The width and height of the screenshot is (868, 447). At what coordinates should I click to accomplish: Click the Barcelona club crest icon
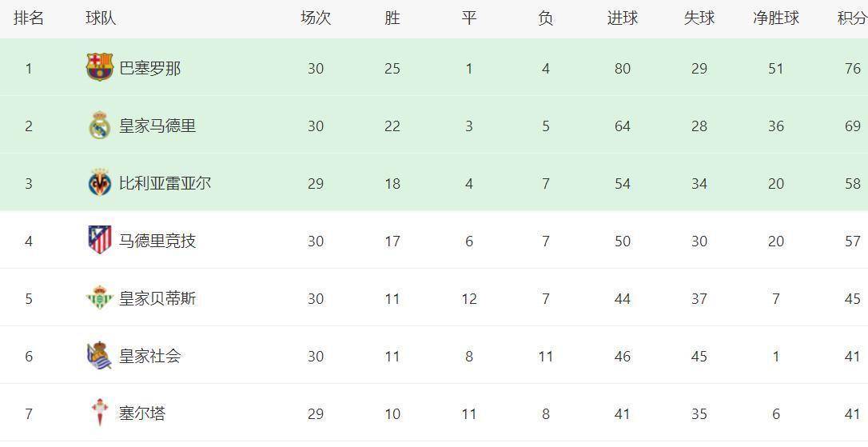point(100,67)
